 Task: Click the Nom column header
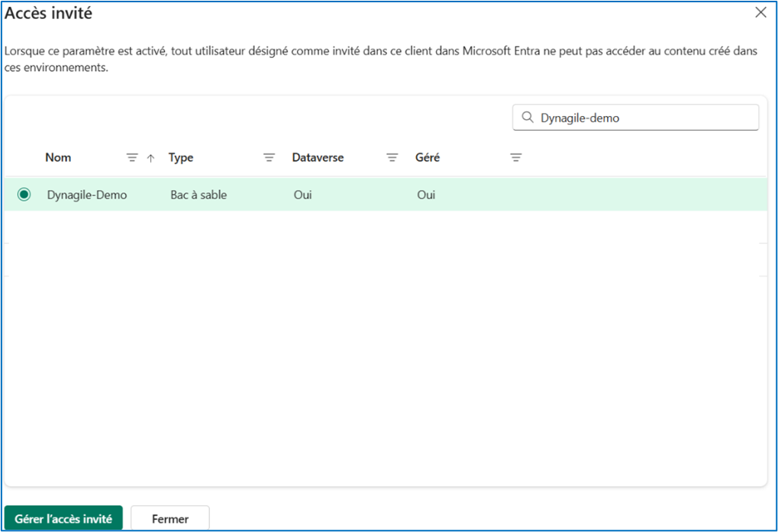pos(58,158)
